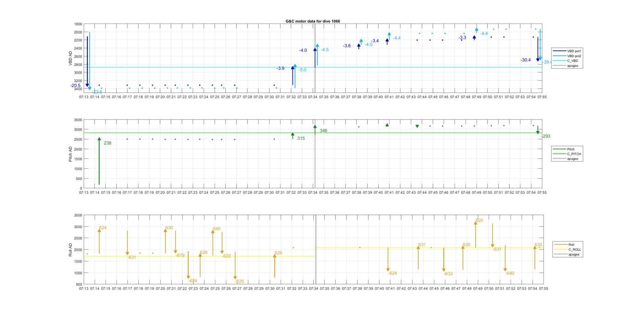Click the '-3.6' VBD data label
644x319 pixels.
click(x=347, y=46)
